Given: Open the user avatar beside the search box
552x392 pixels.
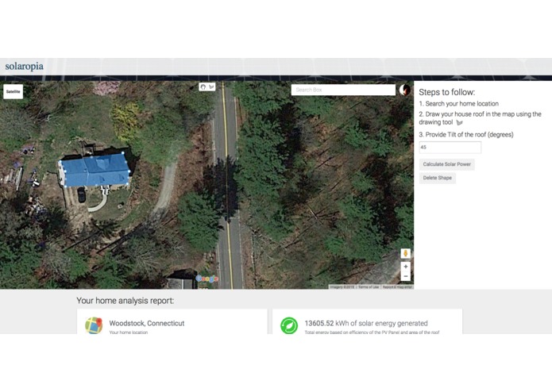Looking at the screenshot, I should tap(405, 90).
